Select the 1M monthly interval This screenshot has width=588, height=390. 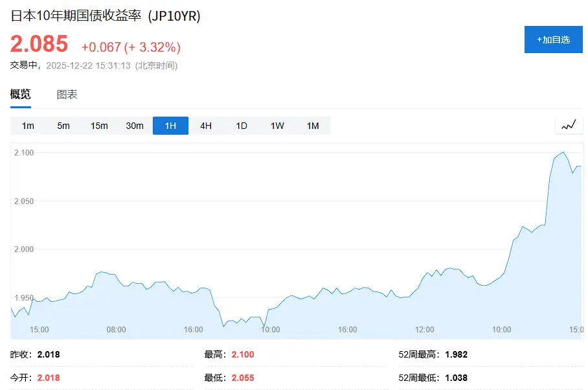(311, 126)
